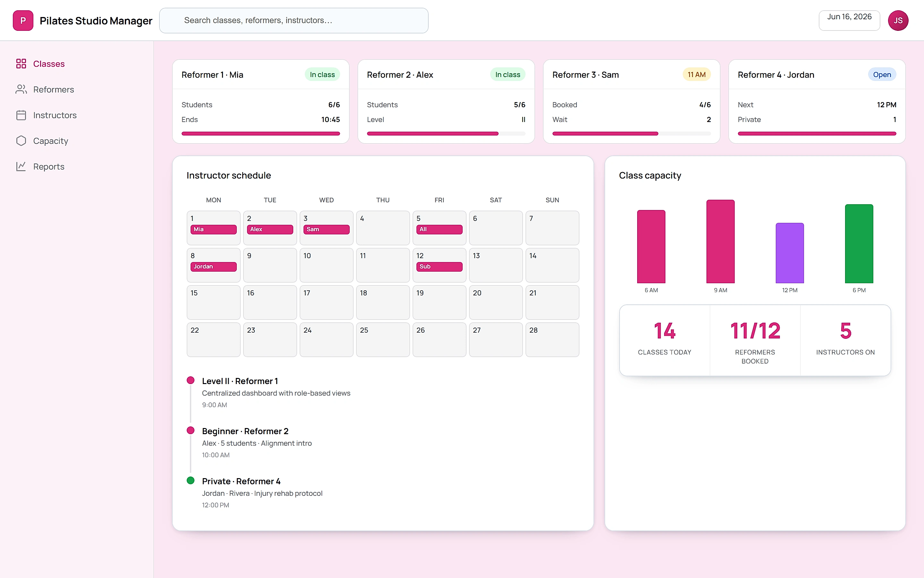Image resolution: width=924 pixels, height=578 pixels.
Task: Click the 11/12 Reformers Booked stat
Action: coord(755,340)
